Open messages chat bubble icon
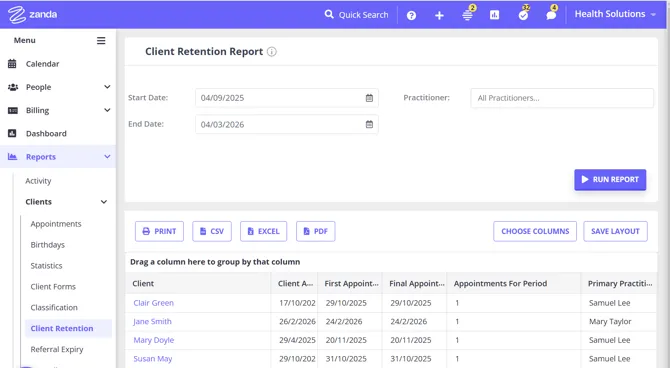This screenshot has width=670, height=368. pyautogui.click(x=551, y=15)
